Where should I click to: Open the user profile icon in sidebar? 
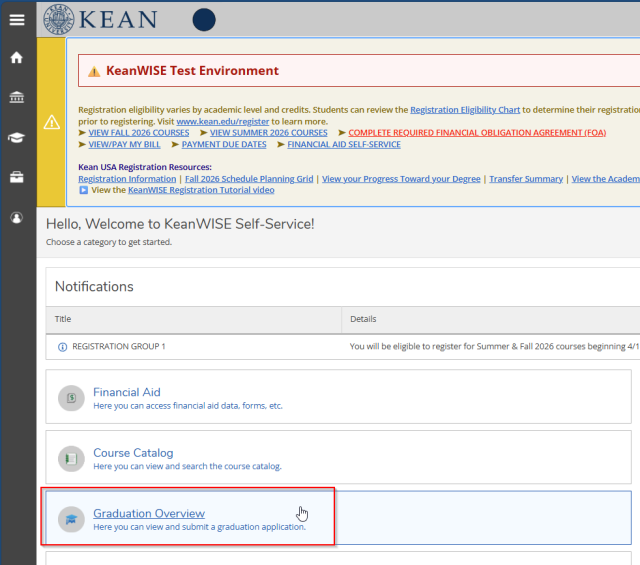coord(17,218)
